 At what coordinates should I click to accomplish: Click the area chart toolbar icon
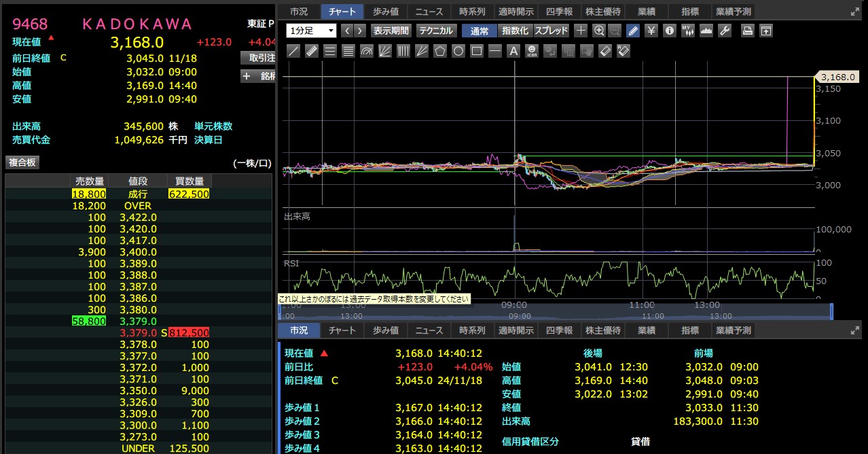[x=706, y=31]
